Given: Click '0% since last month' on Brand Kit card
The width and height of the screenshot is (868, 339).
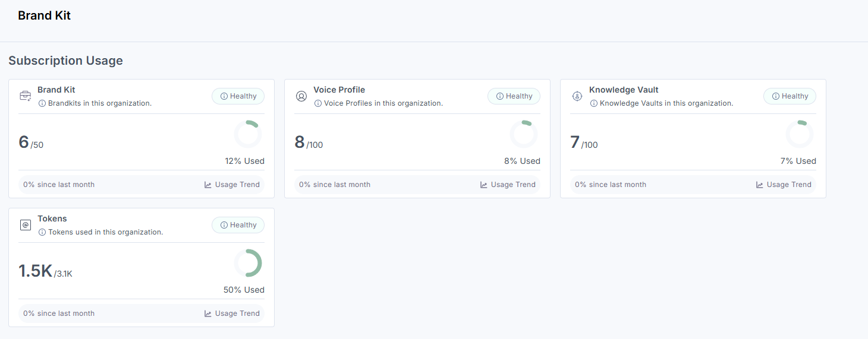Looking at the screenshot, I should pos(59,185).
